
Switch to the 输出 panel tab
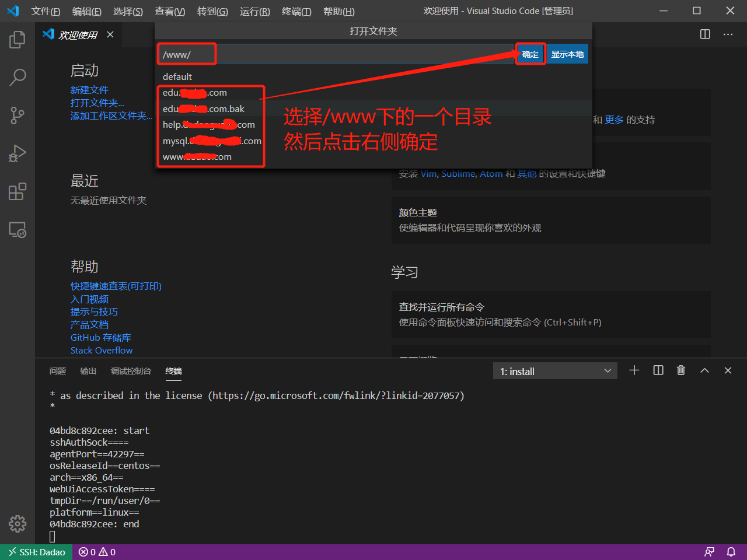pyautogui.click(x=88, y=371)
